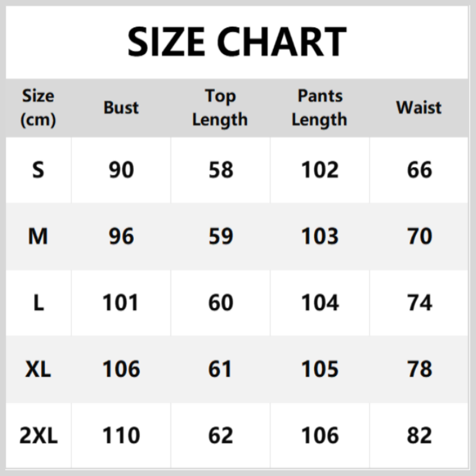Click the Size (cm) column header
Image resolution: width=476 pixels, height=476 pixels.
click(x=38, y=108)
